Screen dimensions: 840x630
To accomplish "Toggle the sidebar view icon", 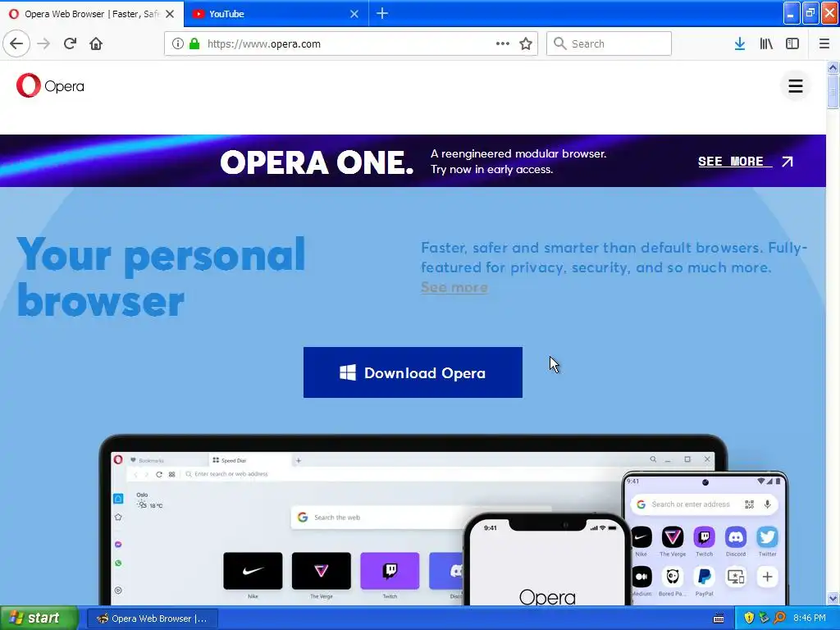I will [x=792, y=43].
